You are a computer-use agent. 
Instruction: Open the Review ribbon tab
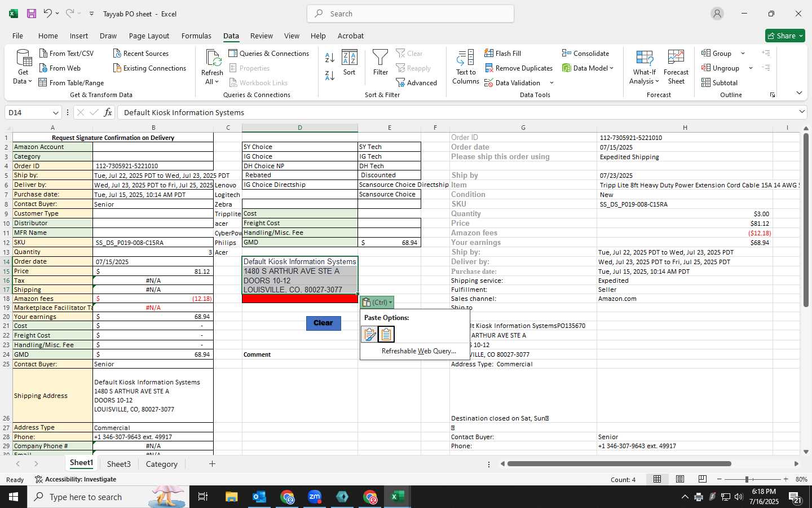[x=262, y=36]
